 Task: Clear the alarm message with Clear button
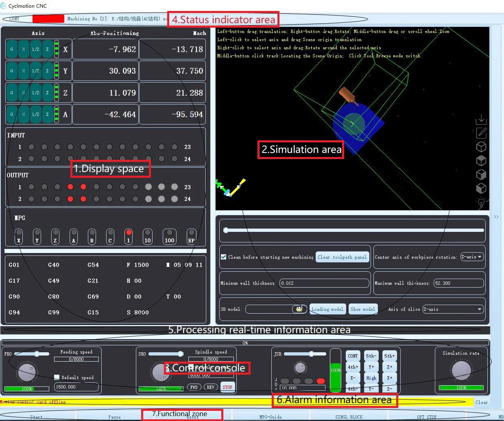(482, 402)
